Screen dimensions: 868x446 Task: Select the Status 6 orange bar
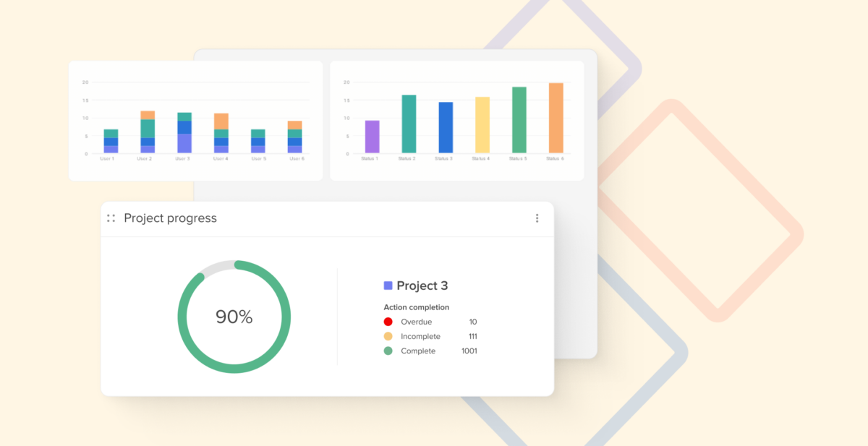[x=556, y=119]
